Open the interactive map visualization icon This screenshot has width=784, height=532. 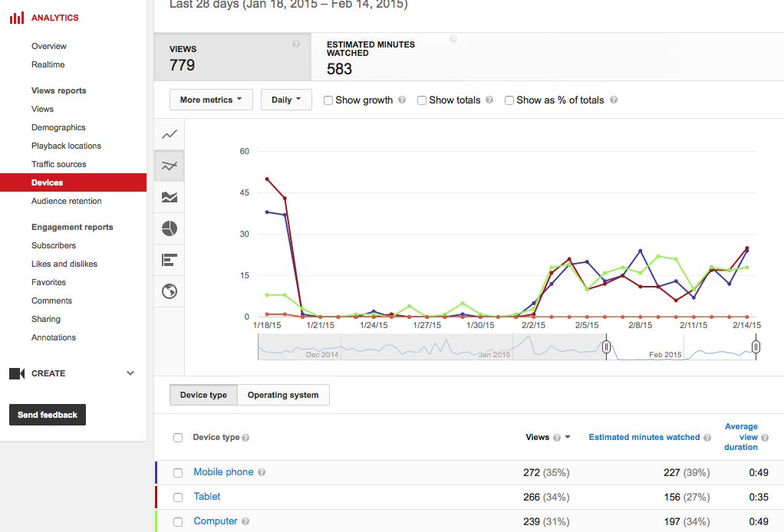[169, 291]
